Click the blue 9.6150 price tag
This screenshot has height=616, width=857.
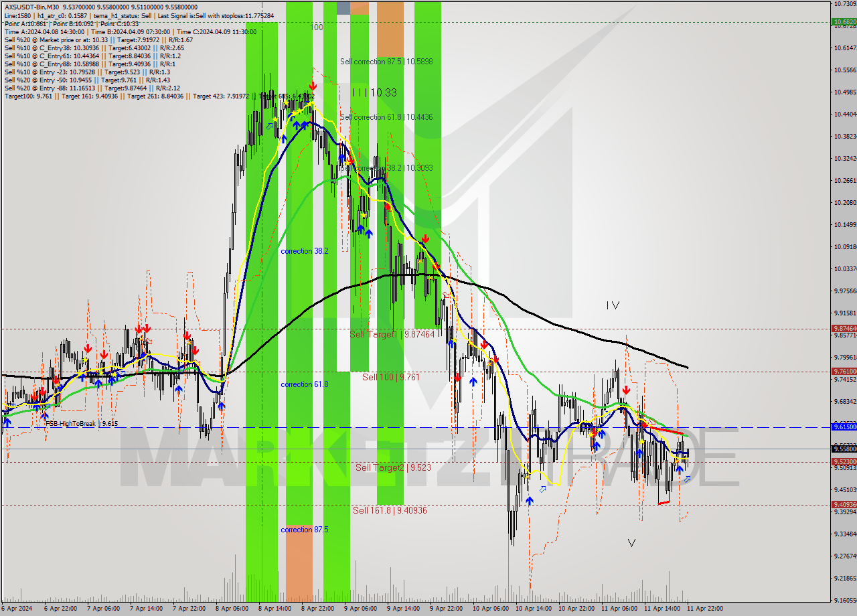click(844, 427)
